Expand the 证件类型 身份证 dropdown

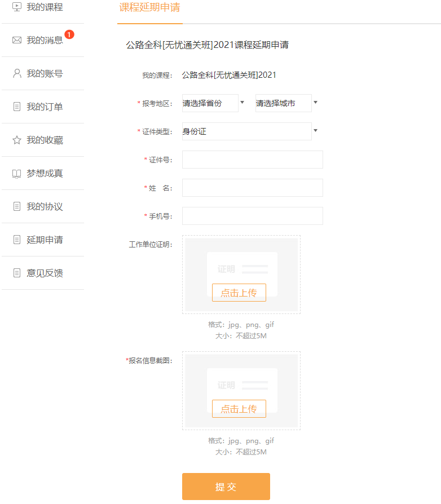click(250, 131)
